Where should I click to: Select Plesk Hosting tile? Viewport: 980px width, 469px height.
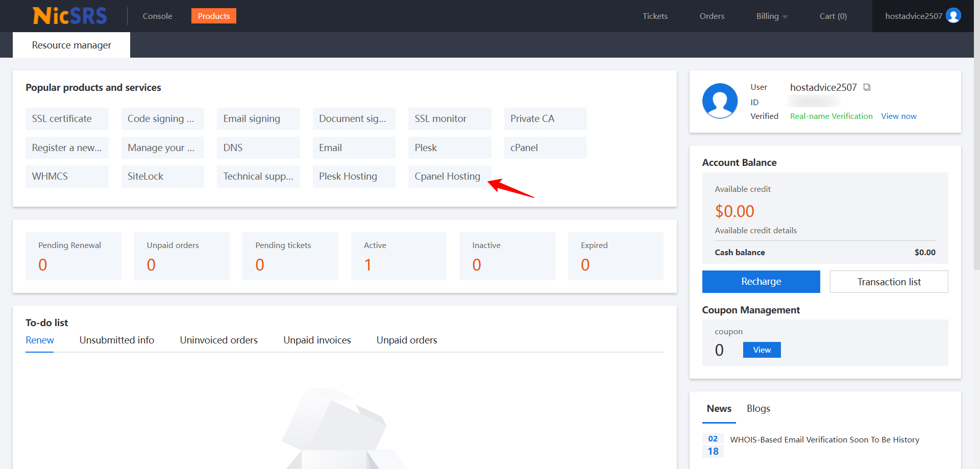(354, 176)
